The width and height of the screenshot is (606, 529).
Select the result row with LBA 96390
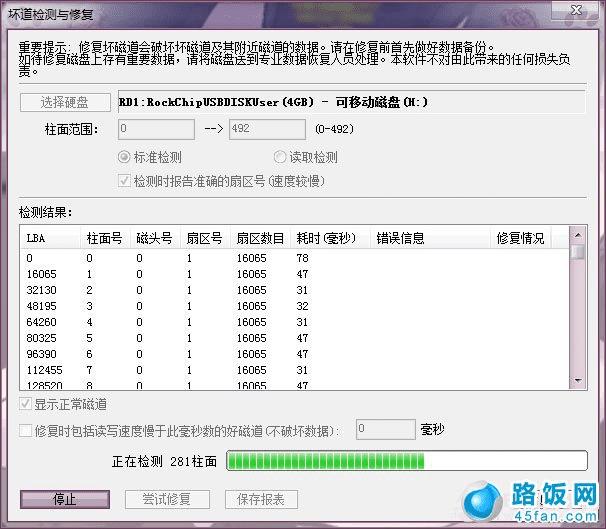[294, 354]
